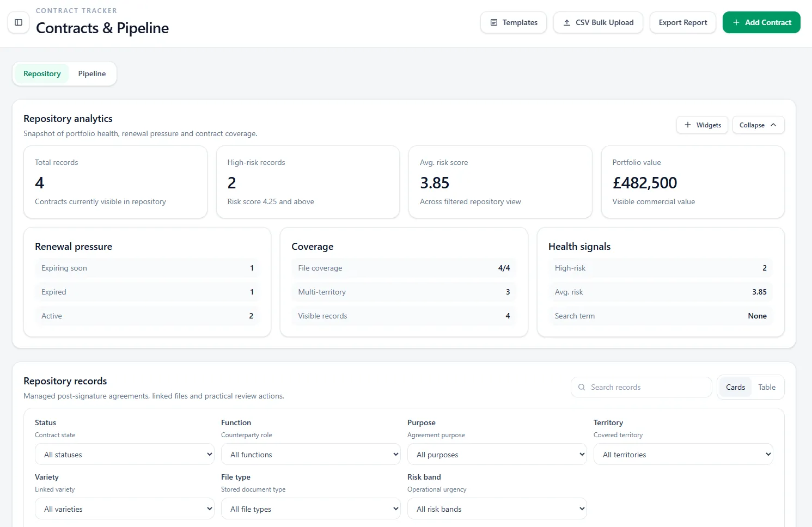812x527 pixels.
Task: Focus the Search records input field
Action: 642,387
